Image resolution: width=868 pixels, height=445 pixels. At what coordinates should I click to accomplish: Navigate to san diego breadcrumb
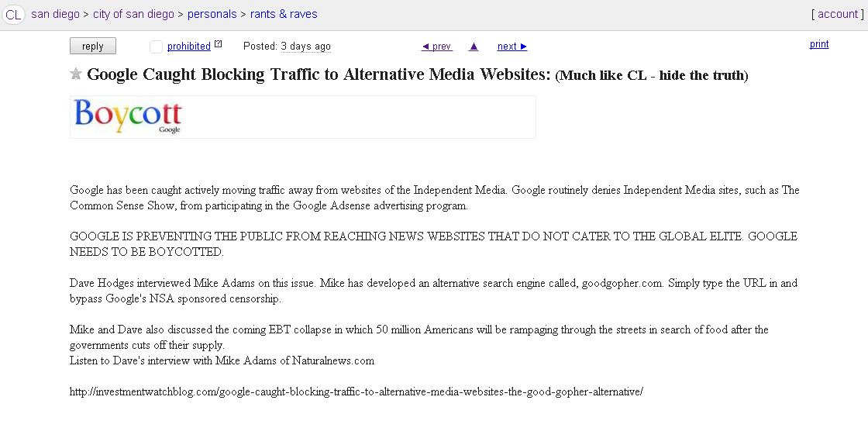[55, 14]
